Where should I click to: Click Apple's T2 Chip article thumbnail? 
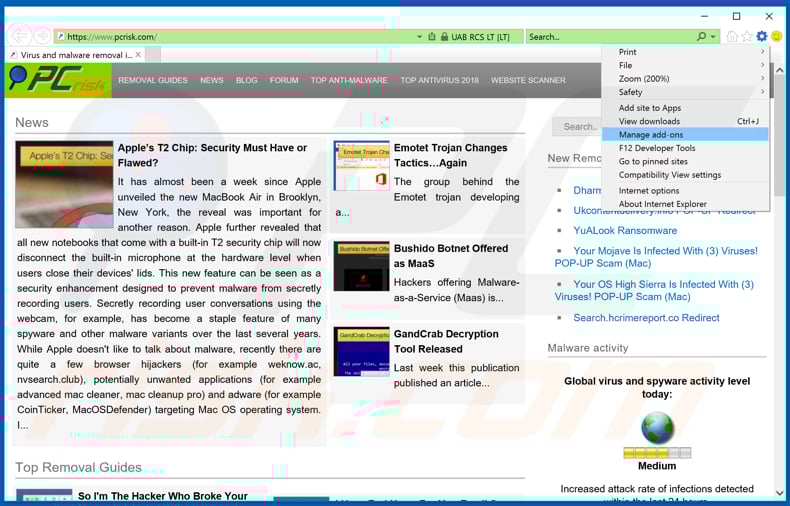(x=64, y=184)
